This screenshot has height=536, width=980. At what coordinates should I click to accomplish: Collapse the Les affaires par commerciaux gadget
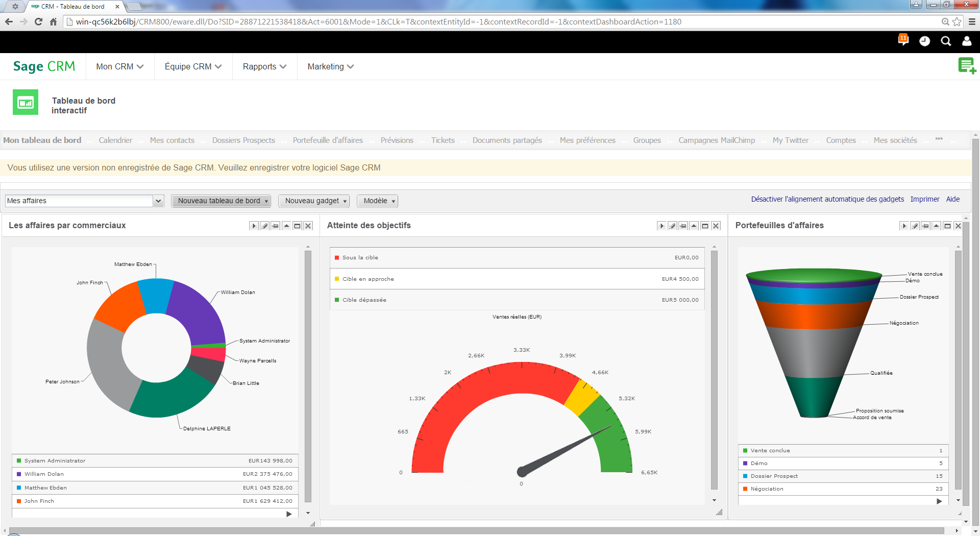coord(286,226)
